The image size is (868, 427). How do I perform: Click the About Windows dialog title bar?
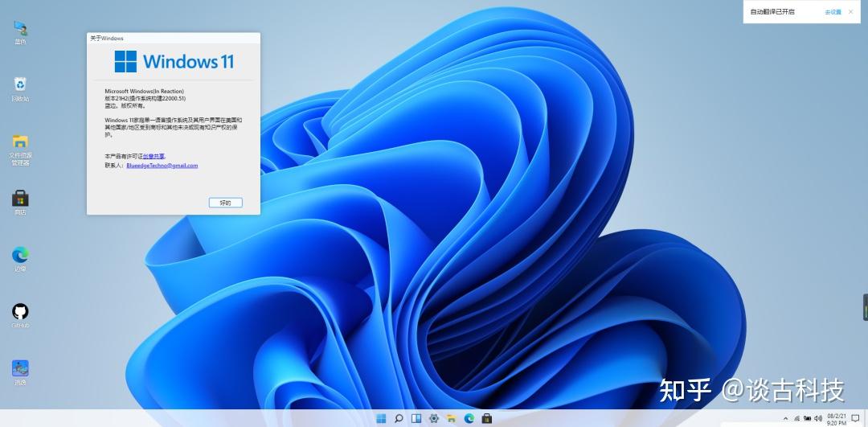pos(174,39)
